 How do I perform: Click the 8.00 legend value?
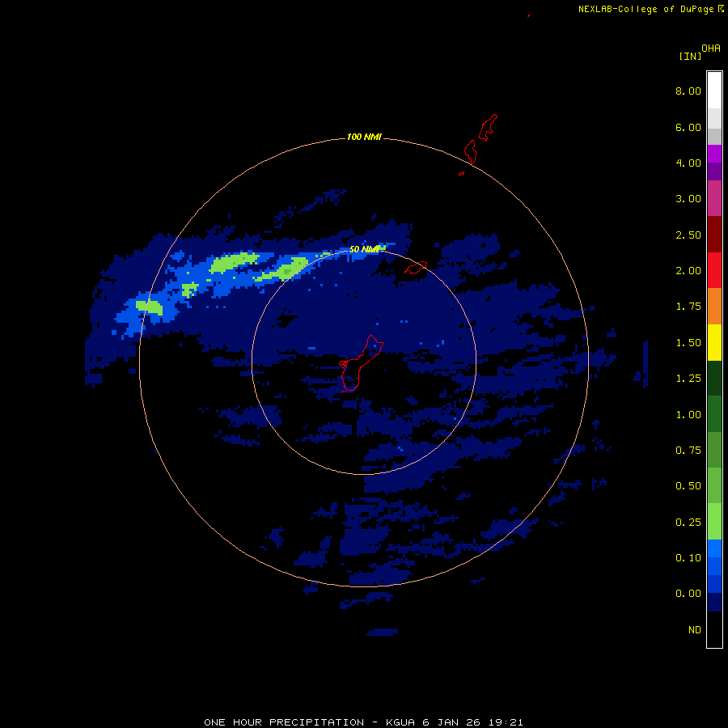[688, 91]
